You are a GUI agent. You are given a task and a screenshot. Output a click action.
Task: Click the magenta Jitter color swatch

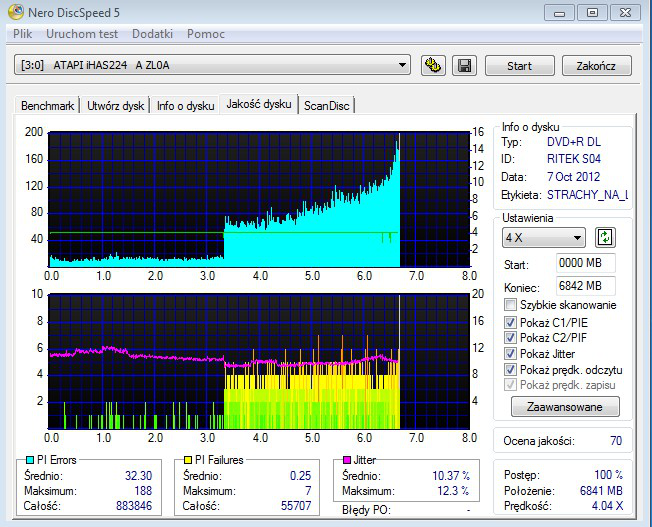[x=347, y=460]
